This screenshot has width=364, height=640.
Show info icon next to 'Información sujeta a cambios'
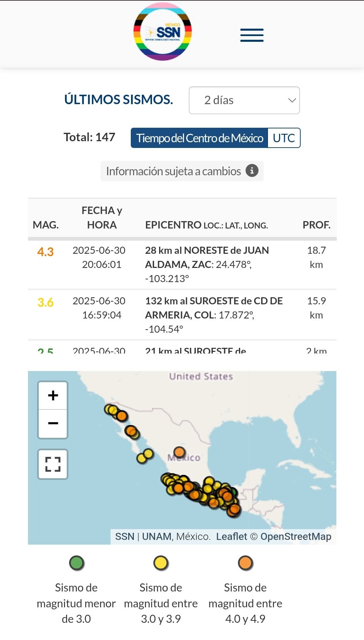click(252, 171)
